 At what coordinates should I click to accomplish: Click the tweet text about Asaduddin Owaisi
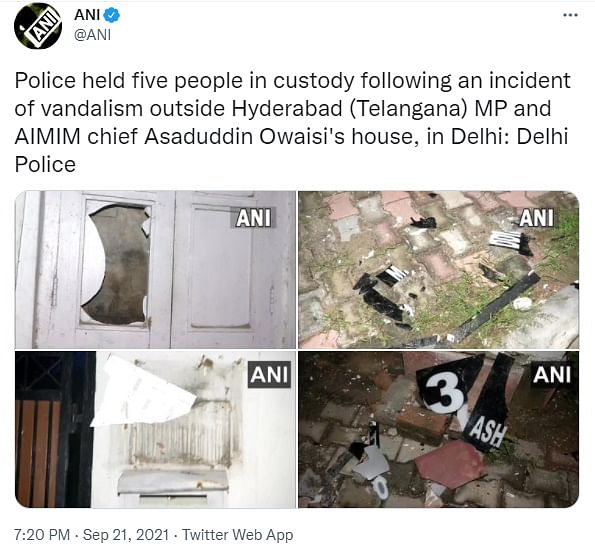[x=292, y=122]
